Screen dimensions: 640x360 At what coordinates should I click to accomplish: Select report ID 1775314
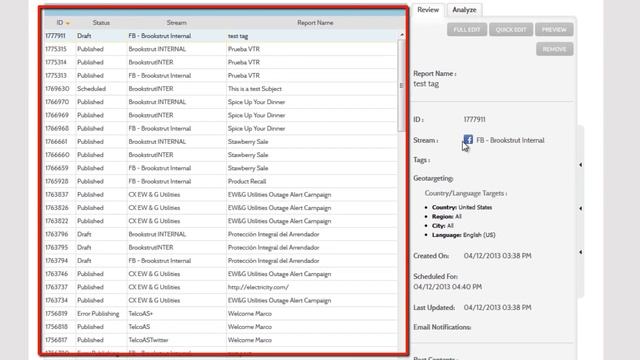pyautogui.click(x=220, y=62)
